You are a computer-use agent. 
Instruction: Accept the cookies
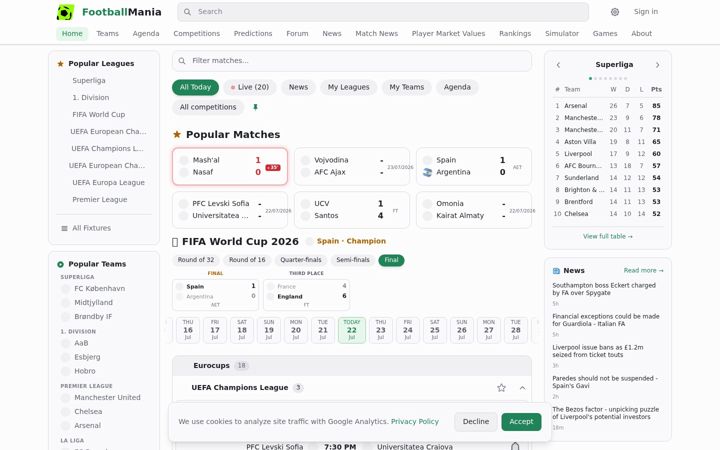point(521,422)
